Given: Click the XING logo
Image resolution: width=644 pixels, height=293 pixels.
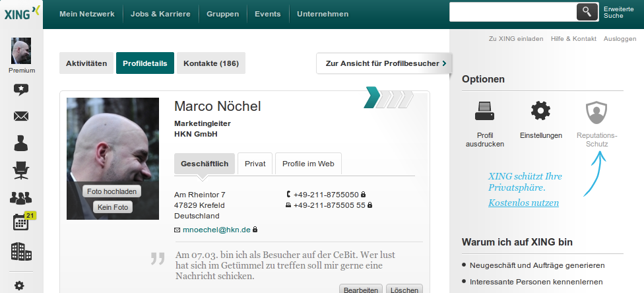Looking at the screenshot, I should coord(22,14).
